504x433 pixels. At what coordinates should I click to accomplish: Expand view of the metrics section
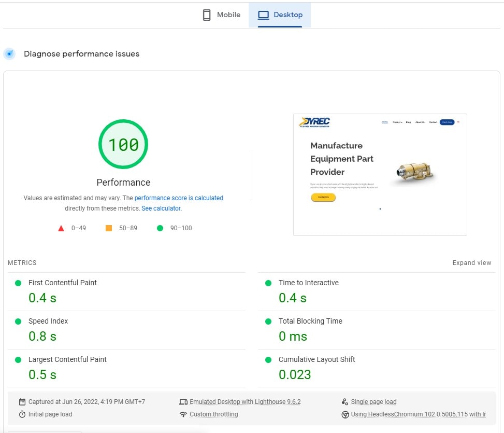pyautogui.click(x=471, y=263)
